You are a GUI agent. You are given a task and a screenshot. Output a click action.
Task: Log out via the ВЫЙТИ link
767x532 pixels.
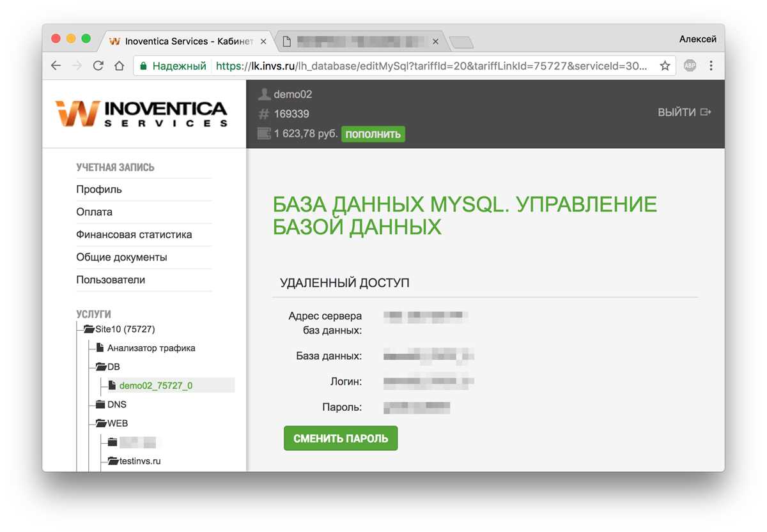click(677, 112)
